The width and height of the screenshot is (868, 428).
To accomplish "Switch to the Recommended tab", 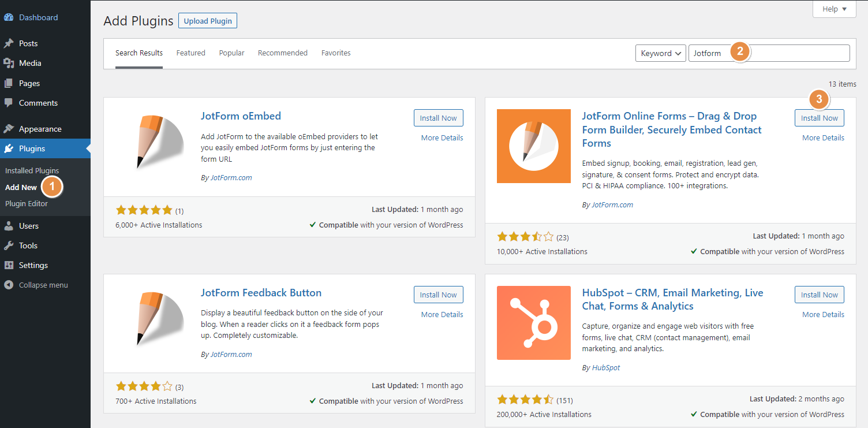I will point(283,53).
